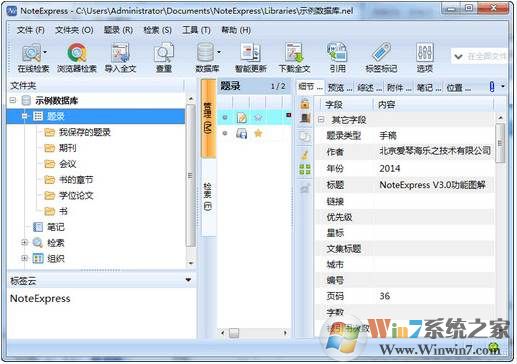Screen dimensions: 517x364
Task: Expand the search scope dropdown in toolbar
Action: click(x=458, y=56)
